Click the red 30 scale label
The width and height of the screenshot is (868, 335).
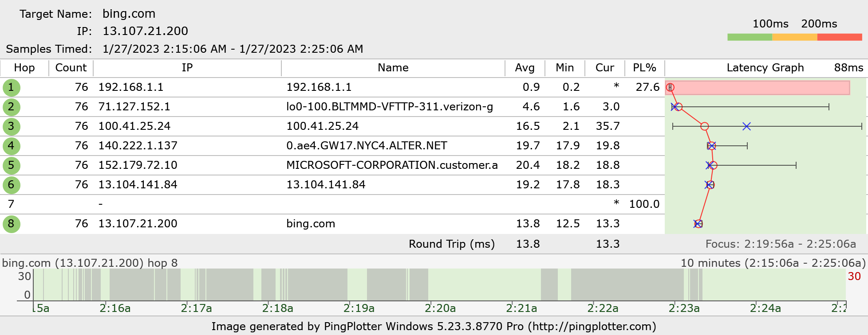pos(854,277)
